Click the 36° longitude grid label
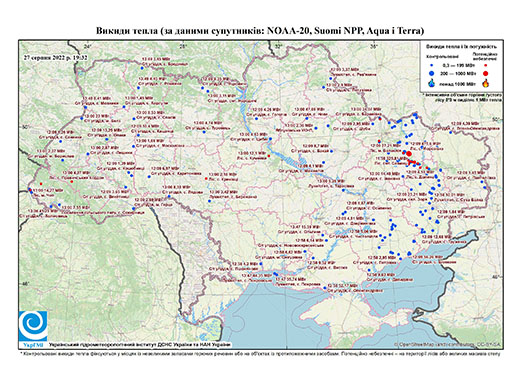 [x=375, y=46]
